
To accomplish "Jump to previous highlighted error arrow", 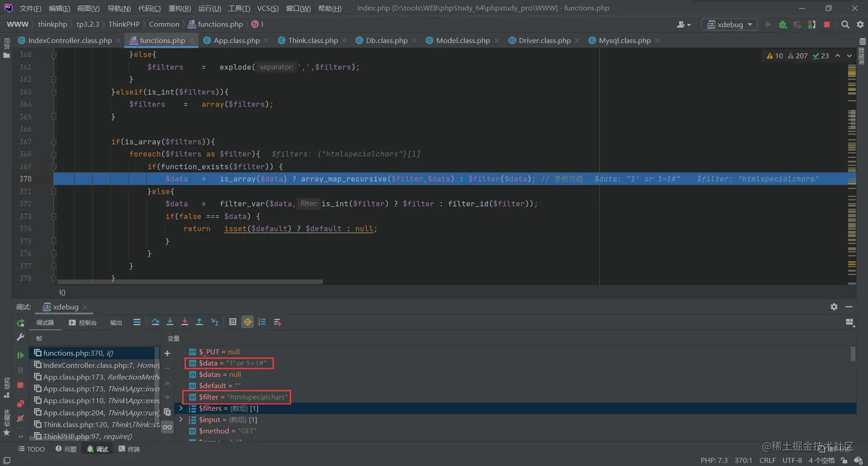I will [837, 56].
